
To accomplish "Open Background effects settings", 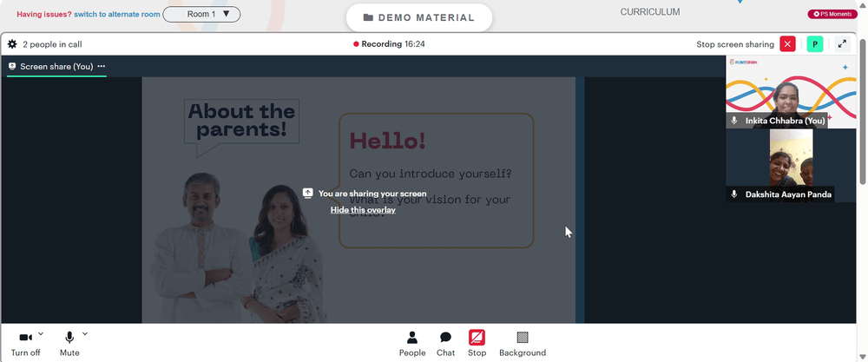I will click(x=523, y=344).
